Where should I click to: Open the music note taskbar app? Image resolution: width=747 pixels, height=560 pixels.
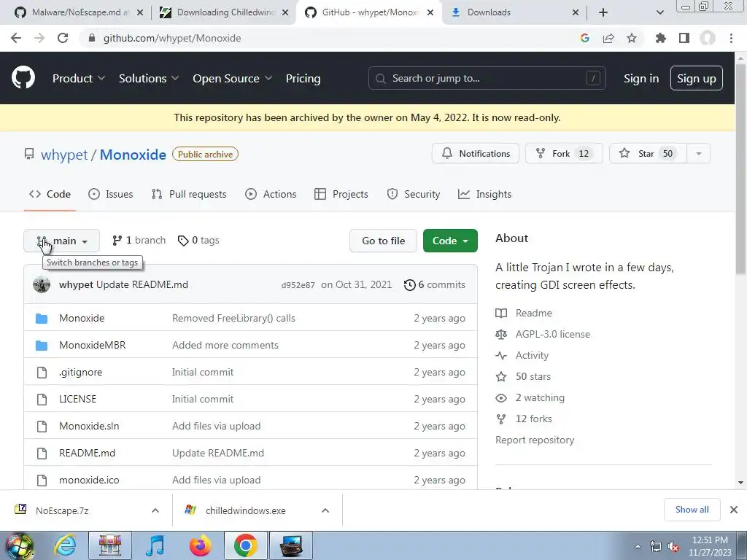click(x=155, y=545)
